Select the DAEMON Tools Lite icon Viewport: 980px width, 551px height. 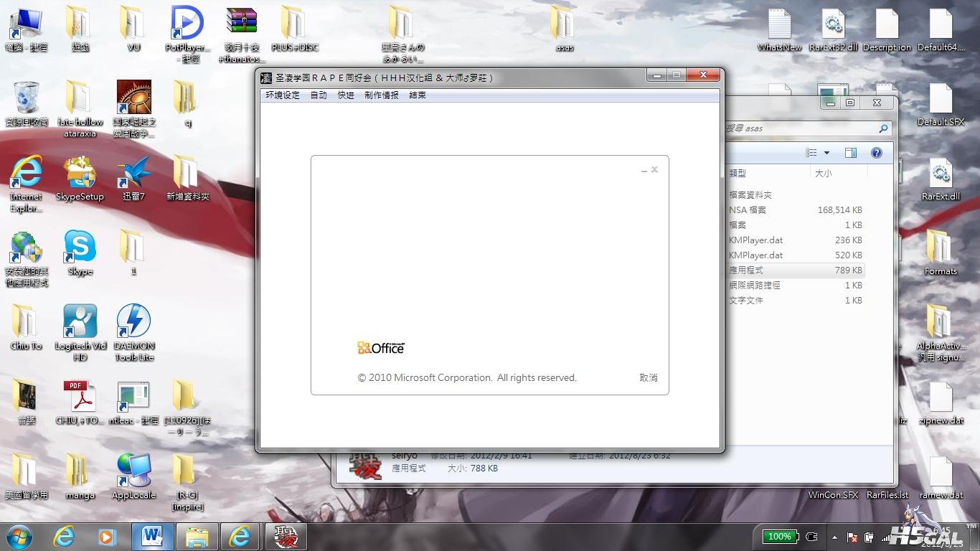tap(133, 332)
